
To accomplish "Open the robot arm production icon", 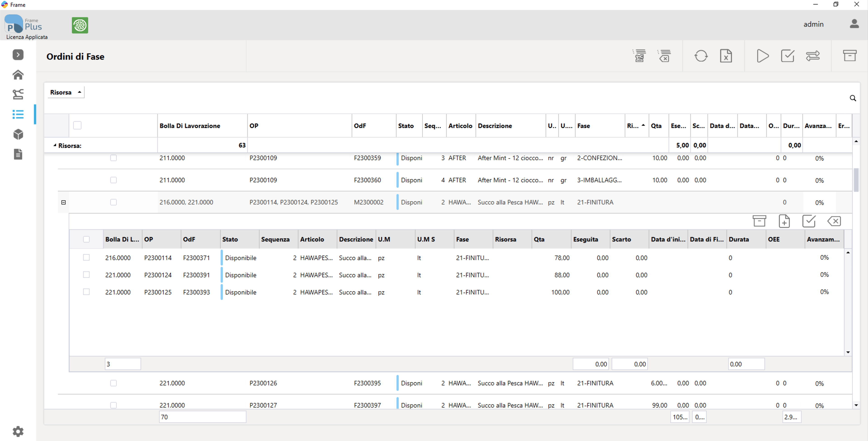I will click(x=18, y=94).
